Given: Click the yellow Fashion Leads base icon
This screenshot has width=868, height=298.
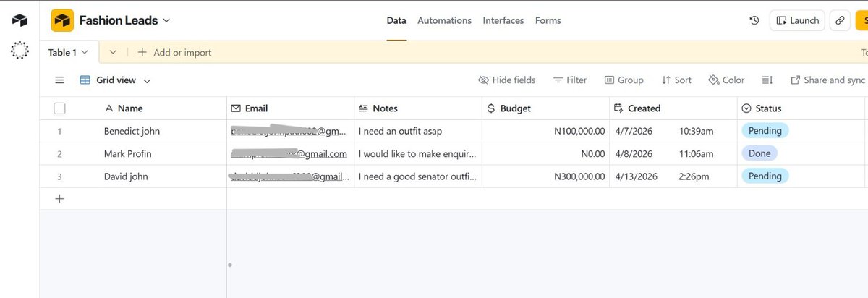Looking at the screenshot, I should click(x=62, y=20).
